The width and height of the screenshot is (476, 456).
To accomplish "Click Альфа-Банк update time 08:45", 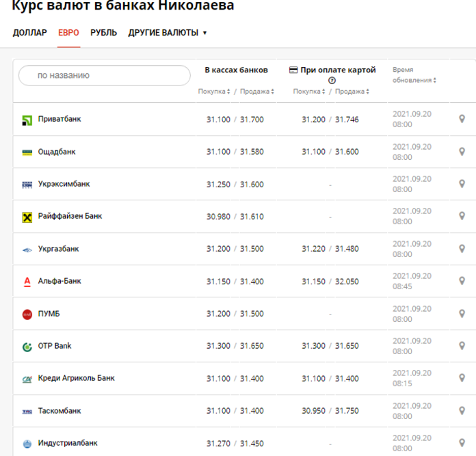I will click(x=402, y=286).
